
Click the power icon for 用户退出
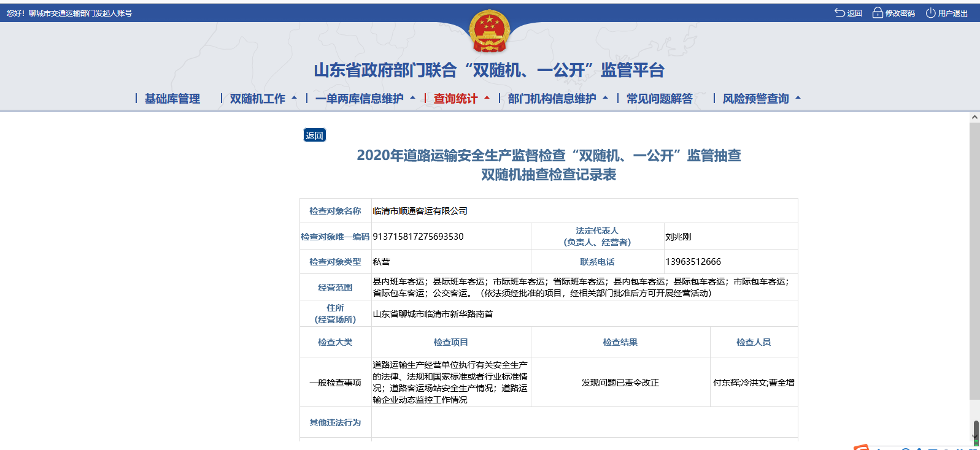pyautogui.click(x=930, y=13)
